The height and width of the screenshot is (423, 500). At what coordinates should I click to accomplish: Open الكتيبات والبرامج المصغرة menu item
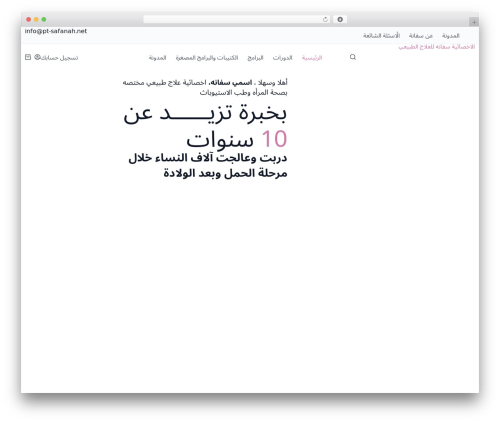(207, 58)
